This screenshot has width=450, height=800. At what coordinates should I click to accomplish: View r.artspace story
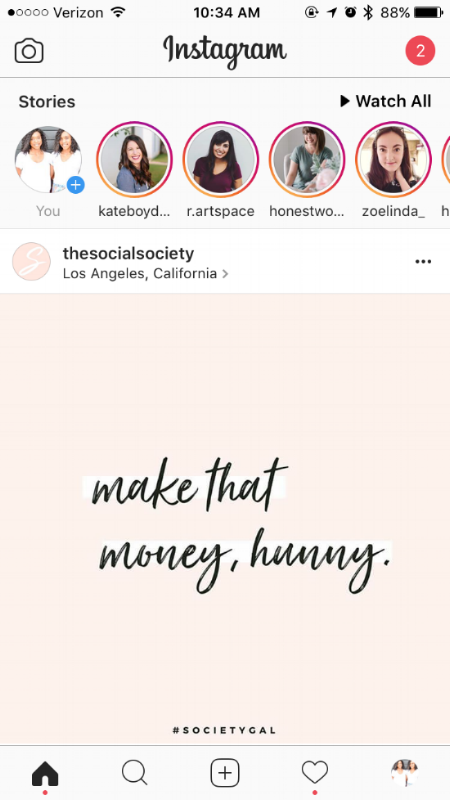pyautogui.click(x=221, y=159)
